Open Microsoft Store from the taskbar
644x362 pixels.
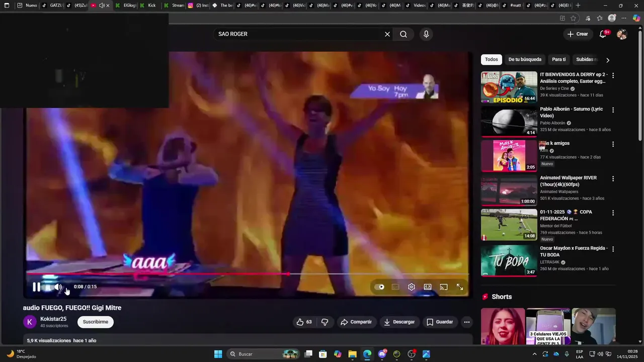(x=323, y=354)
